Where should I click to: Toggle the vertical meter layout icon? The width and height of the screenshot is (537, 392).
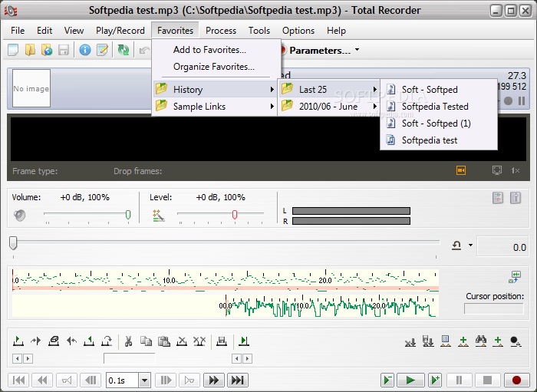(516, 198)
